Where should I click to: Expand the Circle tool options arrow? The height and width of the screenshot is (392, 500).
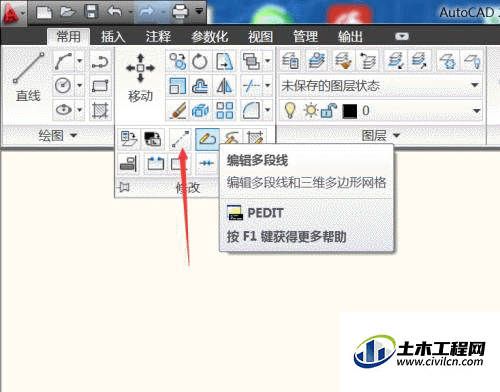80,85
